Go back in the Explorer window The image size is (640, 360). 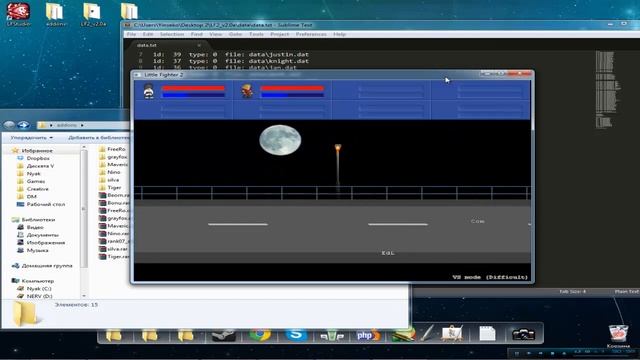pos(9,125)
